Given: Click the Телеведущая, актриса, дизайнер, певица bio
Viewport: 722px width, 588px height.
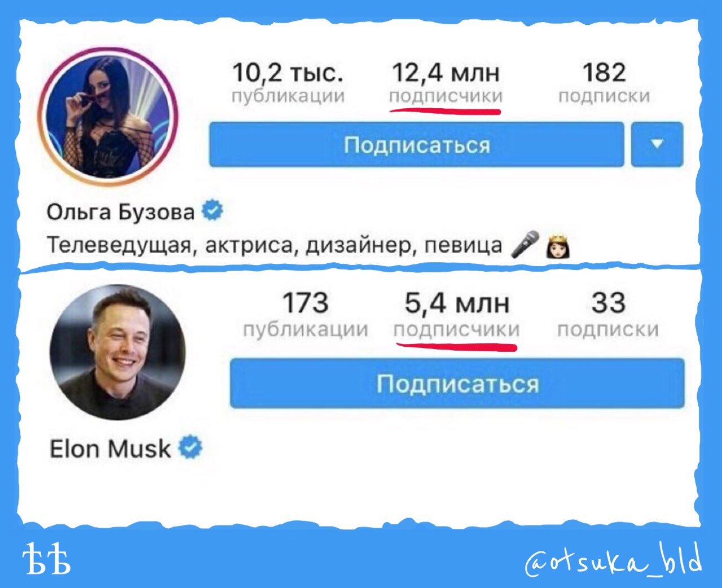Looking at the screenshot, I should (274, 246).
